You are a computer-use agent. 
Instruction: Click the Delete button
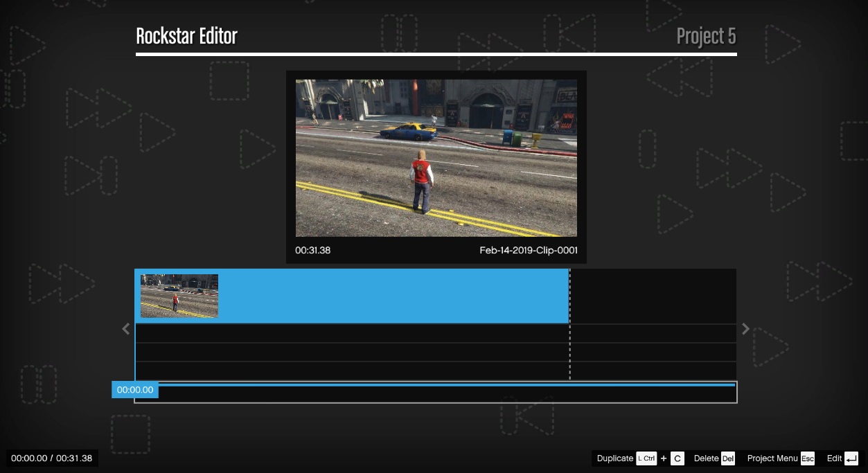(x=706, y=458)
